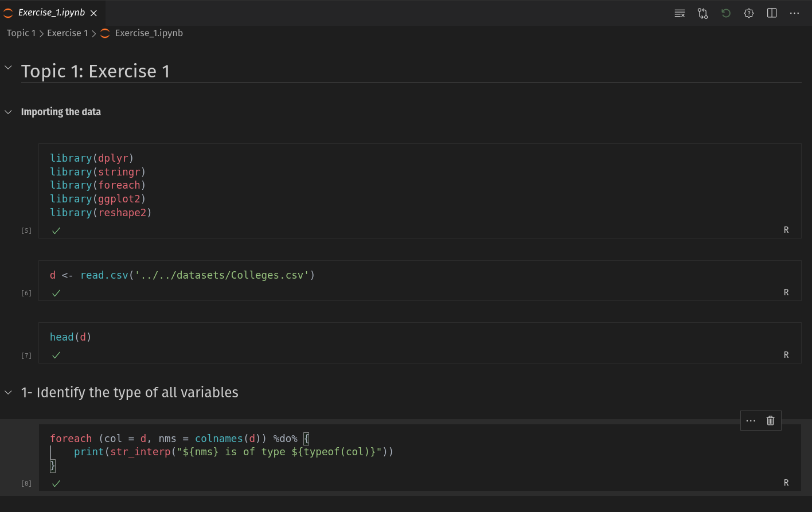The width and height of the screenshot is (812, 512).
Task: Split the editor to the right
Action: click(x=772, y=13)
